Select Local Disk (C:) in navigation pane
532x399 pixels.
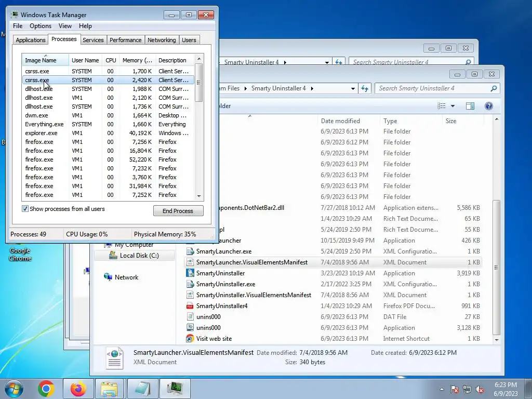[135, 256]
